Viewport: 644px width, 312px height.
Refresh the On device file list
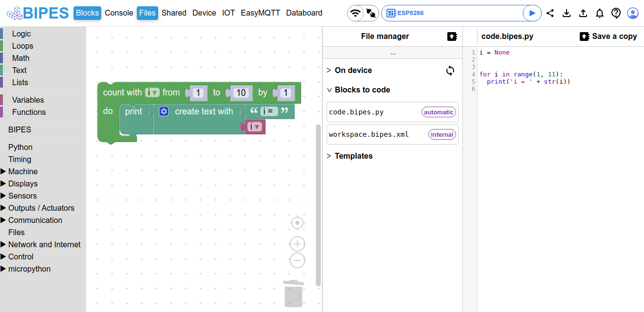click(x=450, y=71)
